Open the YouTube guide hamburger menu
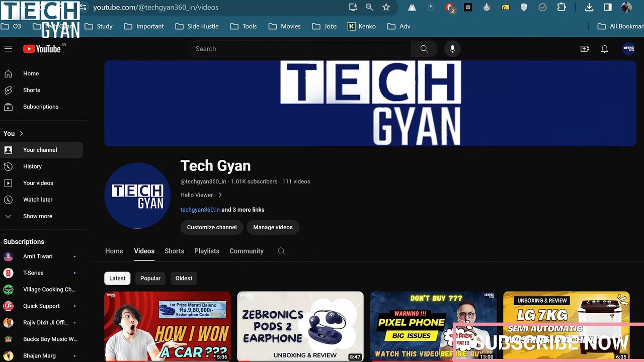The width and height of the screenshot is (644, 362). pos(8,49)
